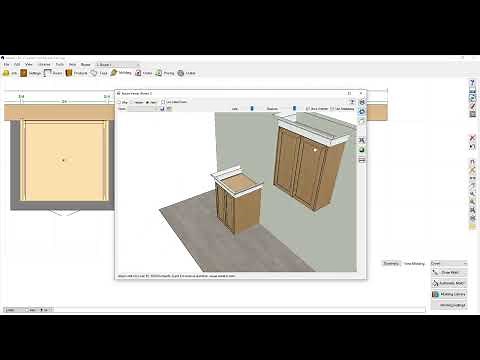Viewport: 480px width, 360px height.
Task: Open the Pricing toolbar icon
Action: tap(159, 73)
